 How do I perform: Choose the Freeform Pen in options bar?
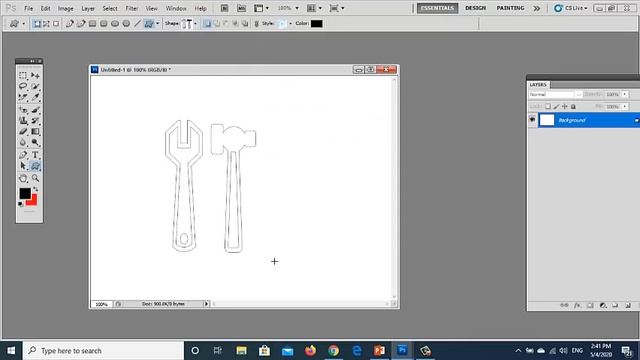(81, 24)
